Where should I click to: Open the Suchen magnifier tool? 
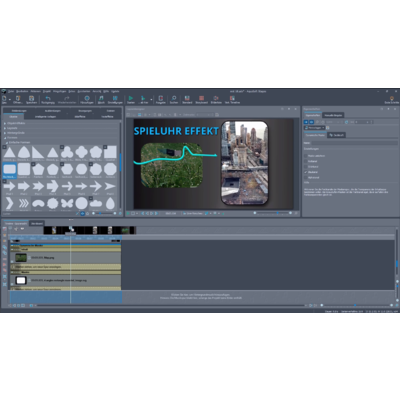pyautogui.click(x=174, y=98)
